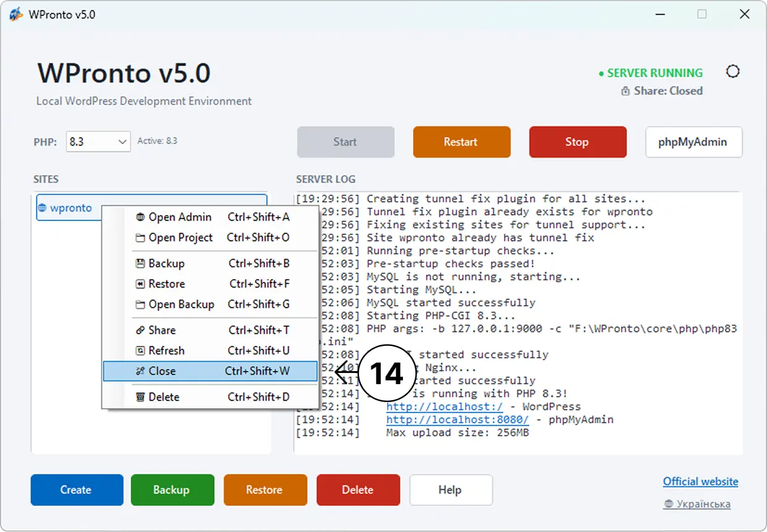Screen dimensions: 767x532
Task: Select Close entry in context menu
Action: click(210, 371)
